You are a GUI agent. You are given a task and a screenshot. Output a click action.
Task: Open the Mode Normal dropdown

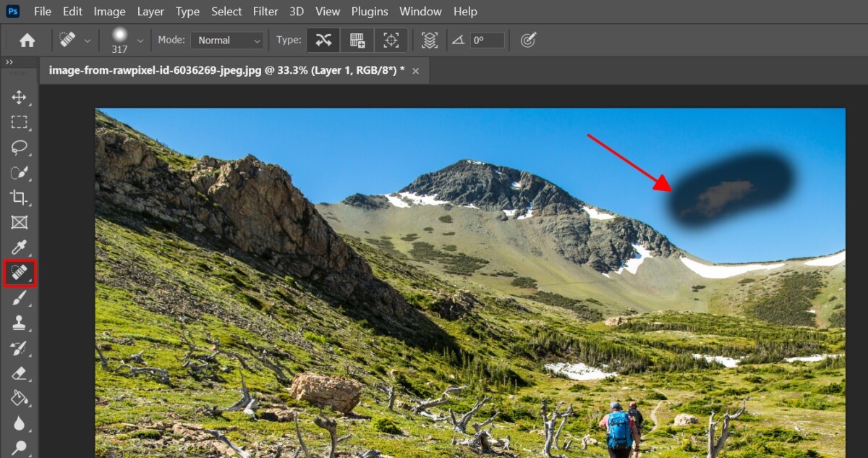coord(227,41)
